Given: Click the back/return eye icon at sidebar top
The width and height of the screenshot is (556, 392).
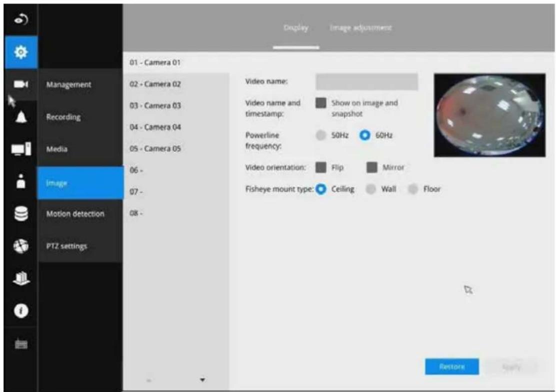Looking at the screenshot, I should click(21, 19).
